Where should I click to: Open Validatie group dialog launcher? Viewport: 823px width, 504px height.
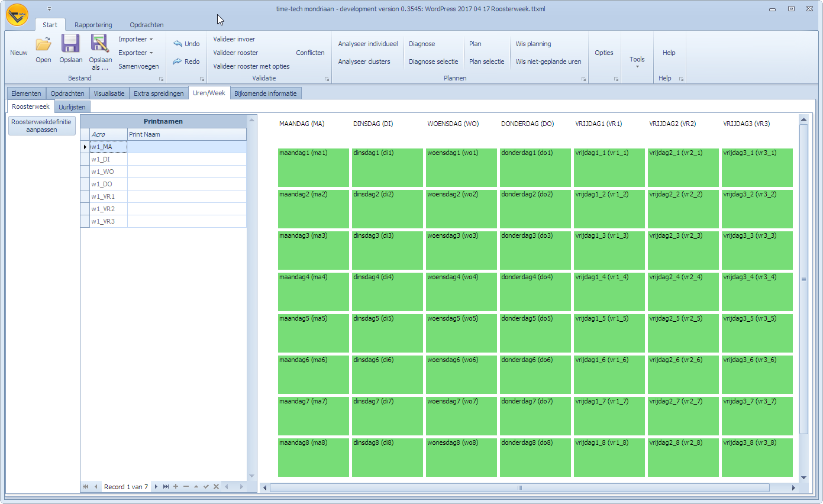(327, 79)
